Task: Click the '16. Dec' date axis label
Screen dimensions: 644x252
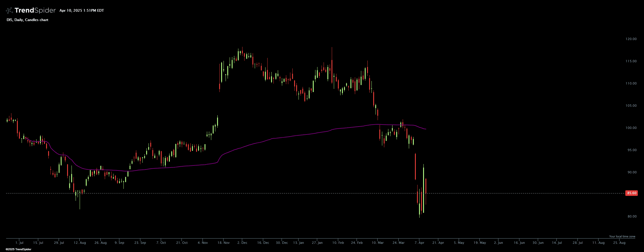Action: click(263, 243)
